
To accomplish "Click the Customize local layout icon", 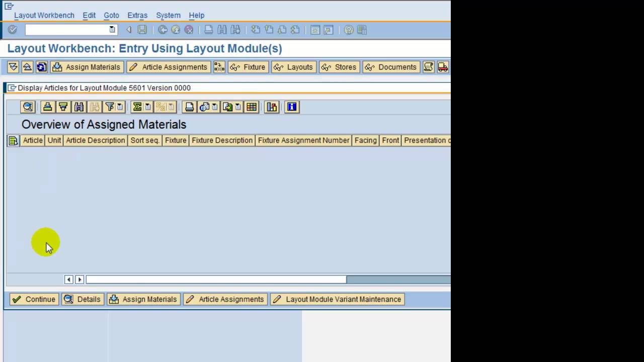I will click(362, 30).
